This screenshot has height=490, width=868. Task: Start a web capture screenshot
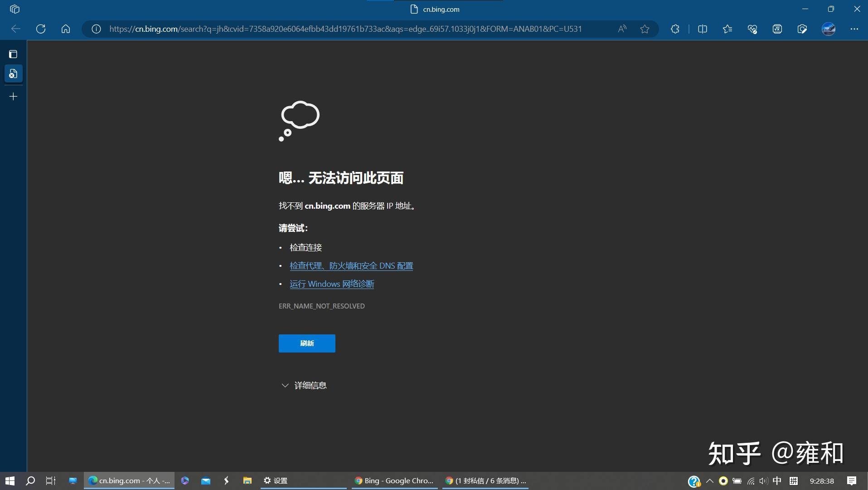click(x=802, y=29)
